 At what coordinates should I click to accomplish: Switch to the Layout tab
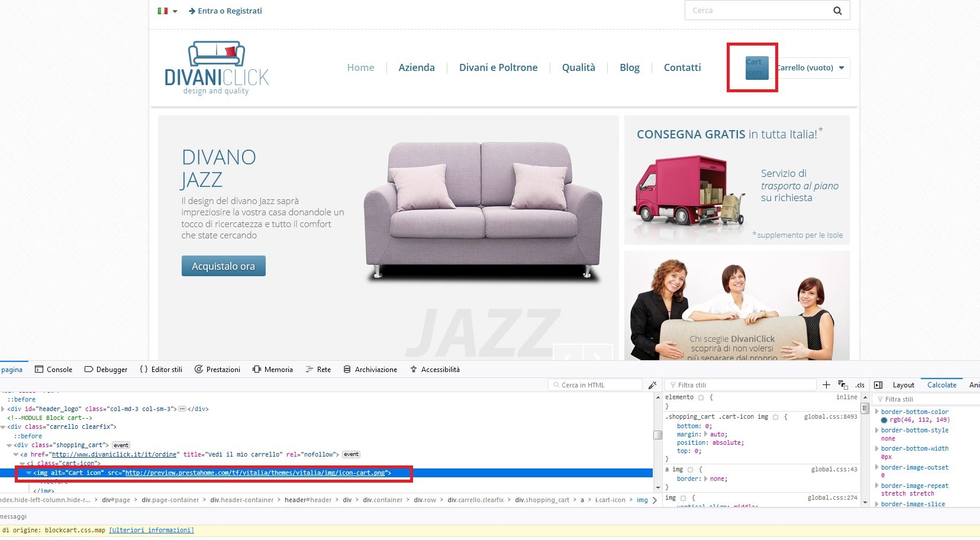[x=903, y=385]
